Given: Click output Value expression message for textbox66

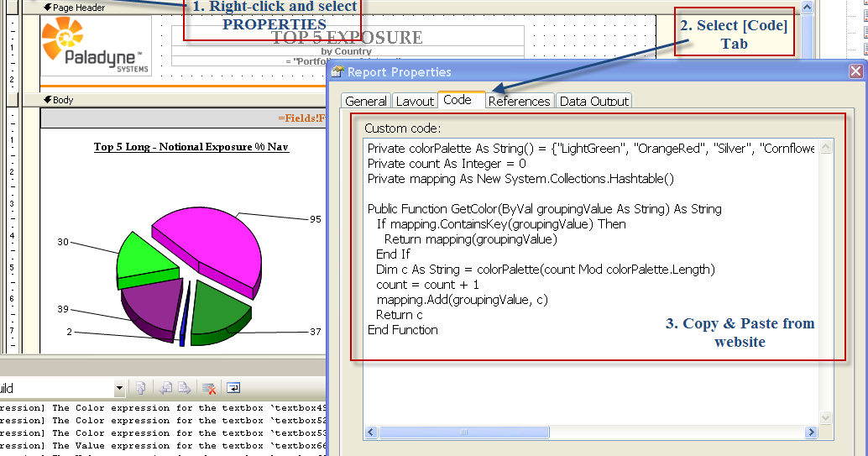Looking at the screenshot, I should [164, 445].
